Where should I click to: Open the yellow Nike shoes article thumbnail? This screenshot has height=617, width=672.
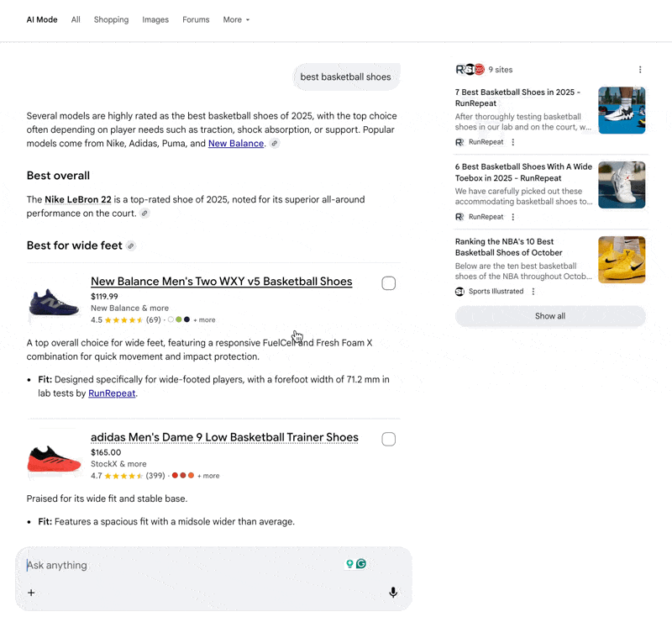[x=622, y=260]
